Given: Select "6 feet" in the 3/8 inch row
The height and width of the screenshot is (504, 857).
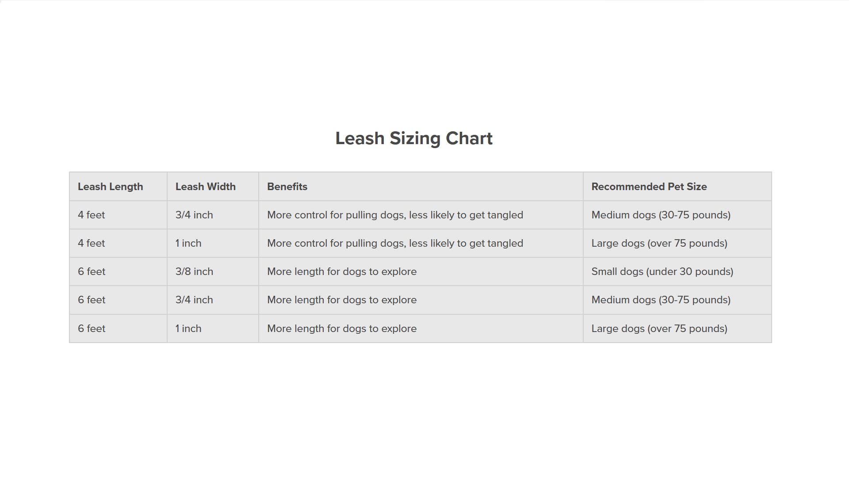Looking at the screenshot, I should [x=92, y=271].
